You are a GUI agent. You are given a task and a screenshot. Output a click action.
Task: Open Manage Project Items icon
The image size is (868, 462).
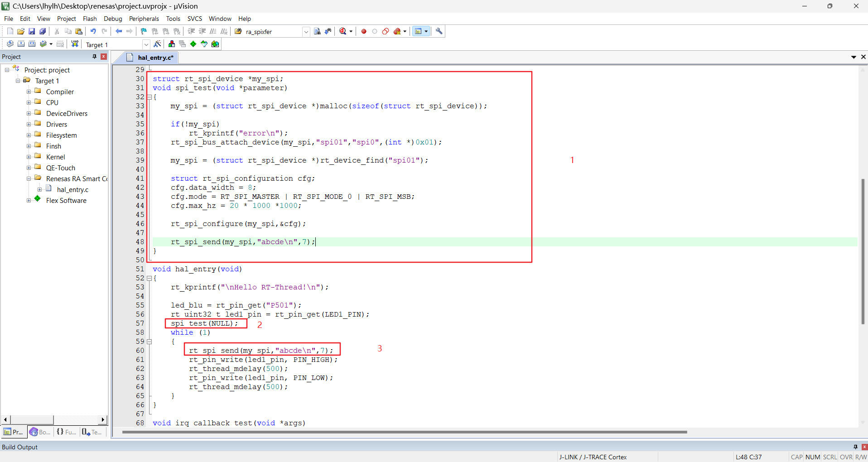pyautogui.click(x=172, y=44)
